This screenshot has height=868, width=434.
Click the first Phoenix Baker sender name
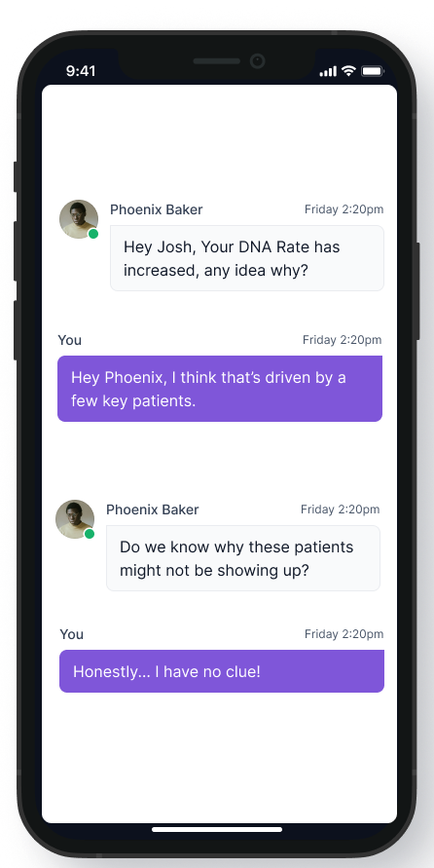[x=157, y=209]
